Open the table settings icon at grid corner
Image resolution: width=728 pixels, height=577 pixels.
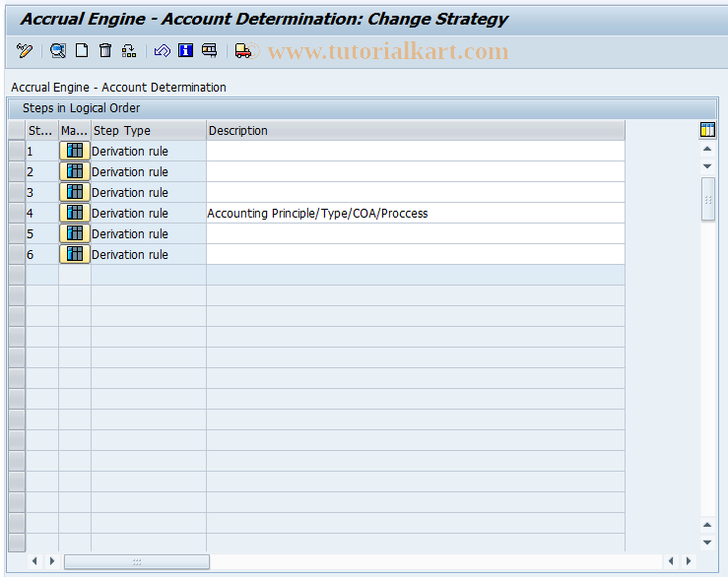(x=707, y=130)
